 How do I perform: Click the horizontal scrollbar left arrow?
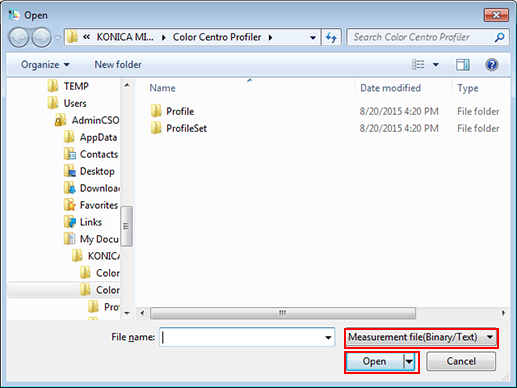click(x=142, y=313)
